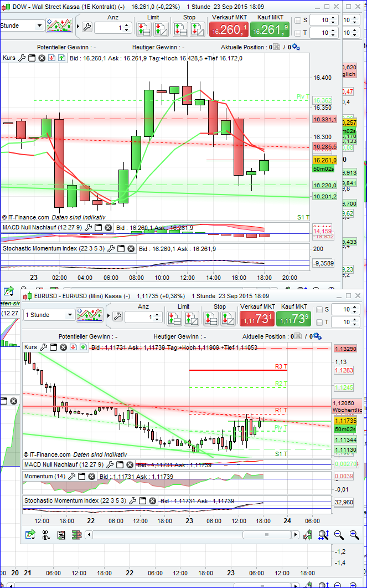367x588 pixels.
Task: Click first Stop order icon in DOW window
Action: tap(180, 29)
